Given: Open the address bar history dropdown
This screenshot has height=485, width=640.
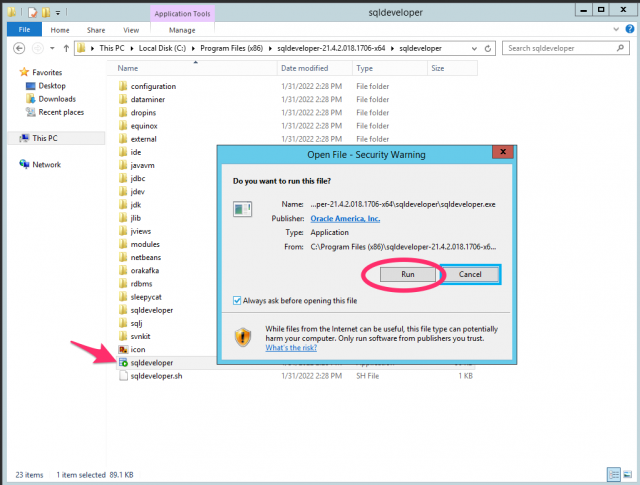Looking at the screenshot, I should click(x=474, y=49).
